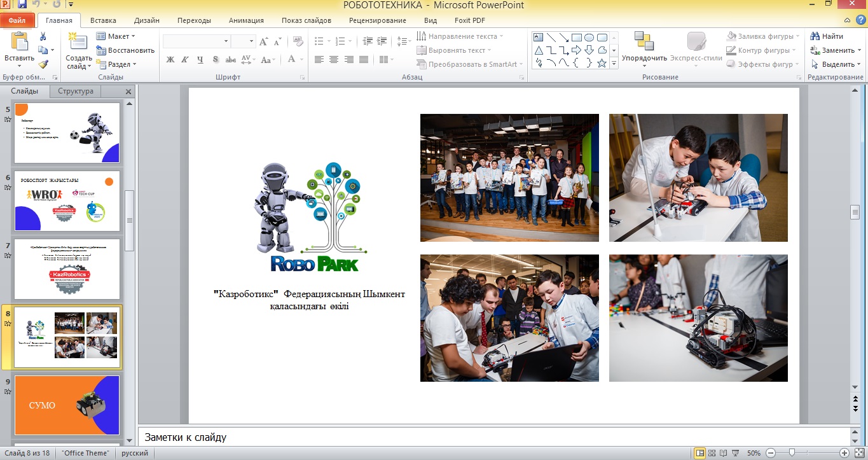Open the font size combo box
This screenshot has height=460, width=868.
[x=243, y=41]
